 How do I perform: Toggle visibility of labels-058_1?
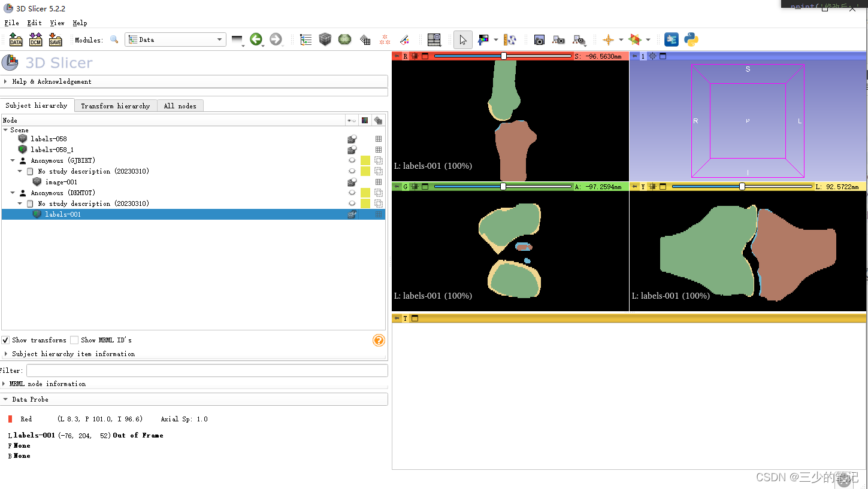[x=352, y=150]
